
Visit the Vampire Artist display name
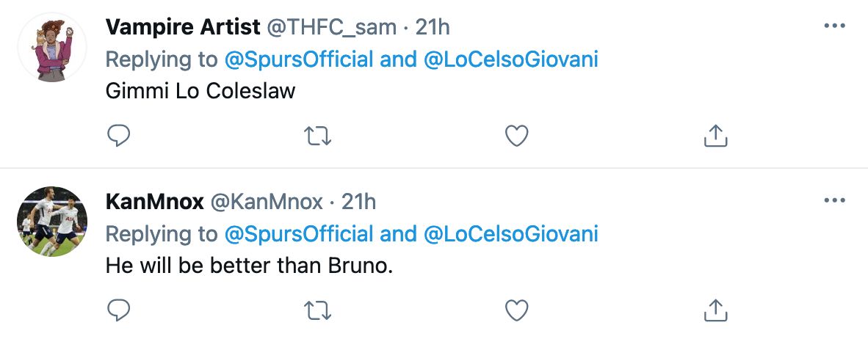pos(183,27)
